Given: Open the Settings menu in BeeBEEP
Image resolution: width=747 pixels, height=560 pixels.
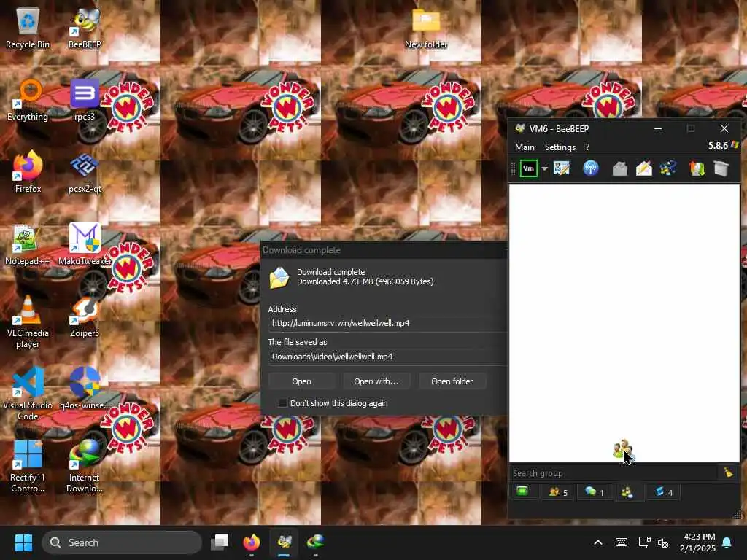Looking at the screenshot, I should 560,147.
